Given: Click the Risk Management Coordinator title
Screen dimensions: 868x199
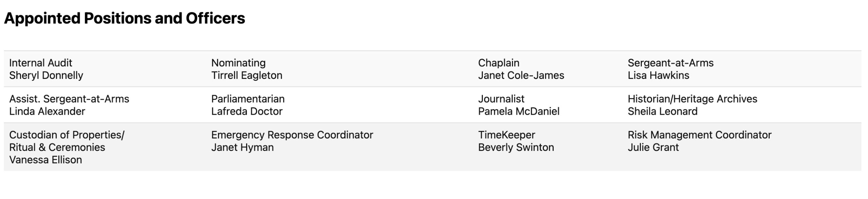Looking at the screenshot, I should pyautogui.click(x=699, y=135).
